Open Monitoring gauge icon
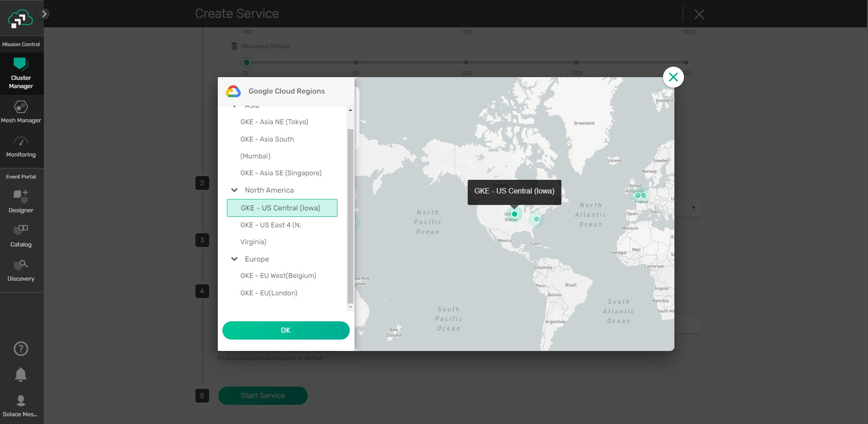This screenshot has height=424, width=868. [21, 142]
